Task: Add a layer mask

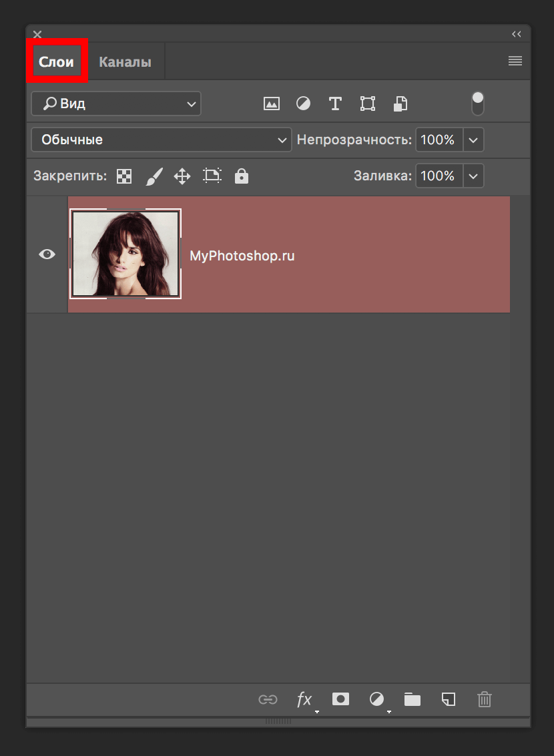Action: tap(341, 699)
